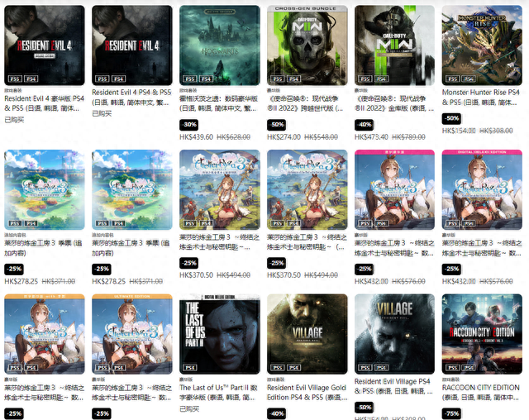The width and height of the screenshot is (529, 420).
Task: Click the PS5 badge on Resident Evil Village Gold cover
Action: coord(278,368)
